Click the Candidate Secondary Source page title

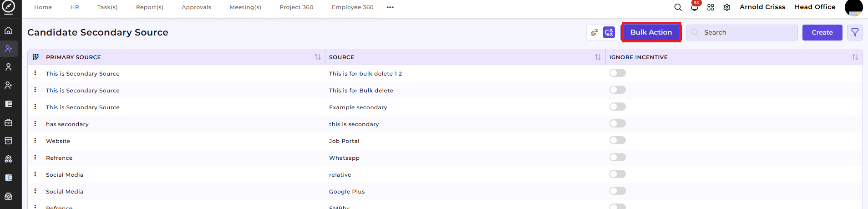pos(98,32)
